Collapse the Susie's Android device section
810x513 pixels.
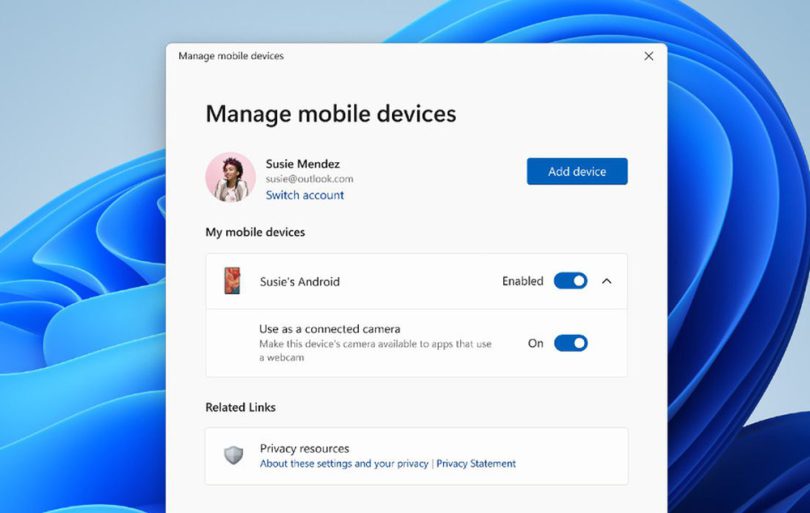pyautogui.click(x=607, y=281)
